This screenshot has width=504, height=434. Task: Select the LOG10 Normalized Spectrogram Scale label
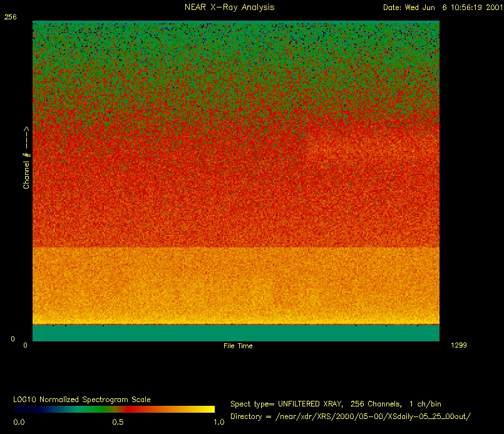[81, 400]
